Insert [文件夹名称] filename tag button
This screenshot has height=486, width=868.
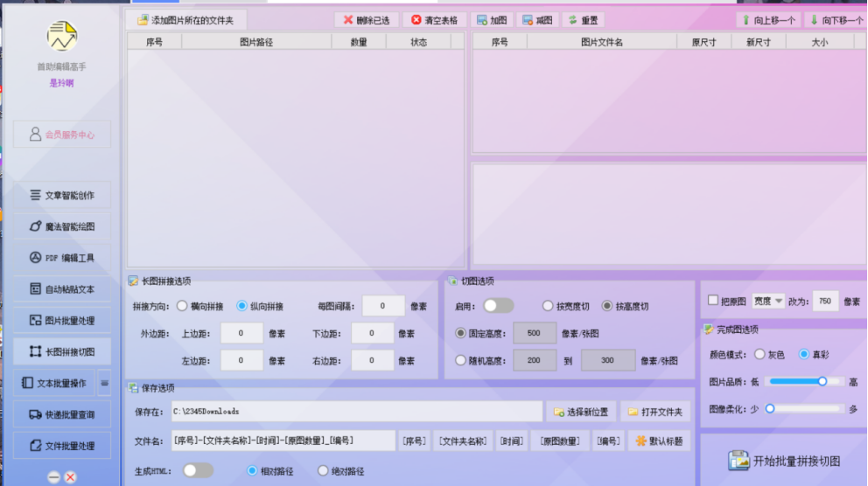(x=463, y=441)
